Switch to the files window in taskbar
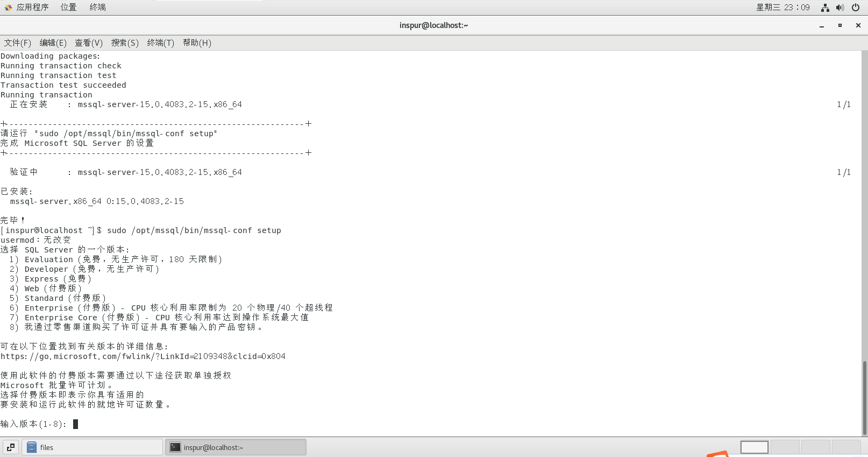 [x=92, y=447]
